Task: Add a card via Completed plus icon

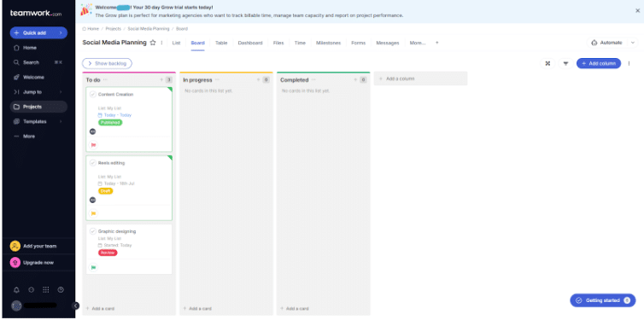Action: coord(355,80)
